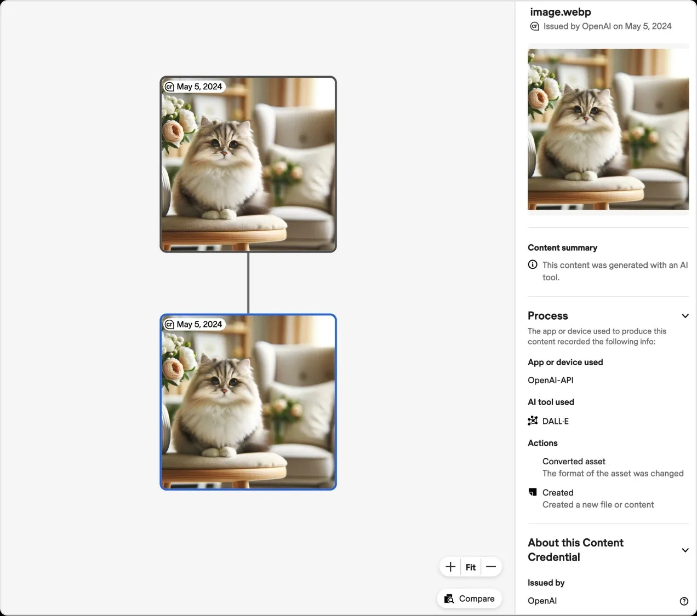Expand the Process chevron arrow
Screen dimensions: 697x616
point(685,316)
